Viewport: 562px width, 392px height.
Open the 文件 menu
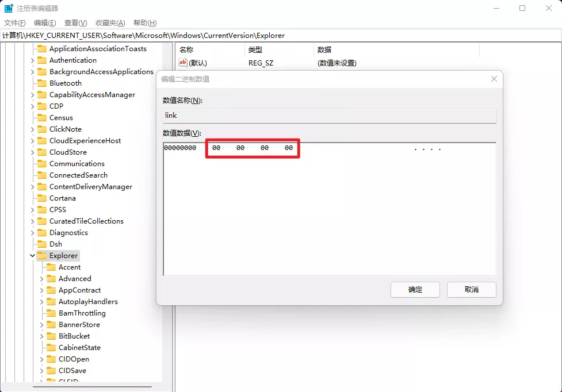tap(15, 22)
